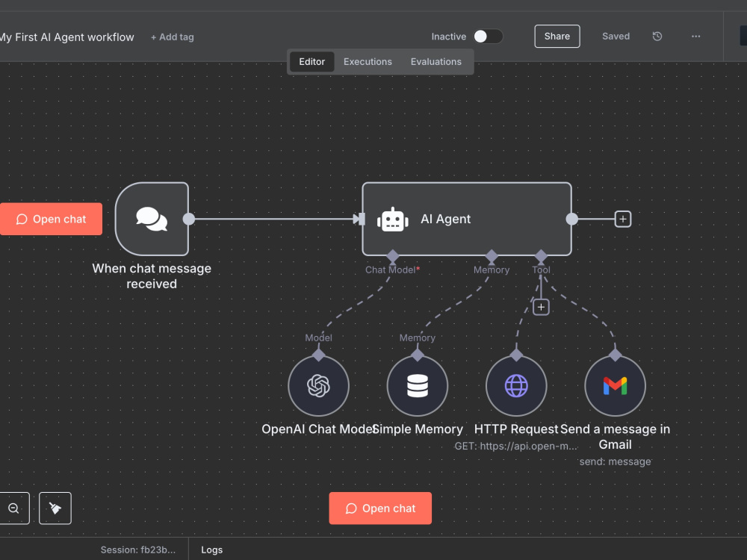
Task: Click the diamond atop Simple Memory node
Action: click(x=418, y=355)
